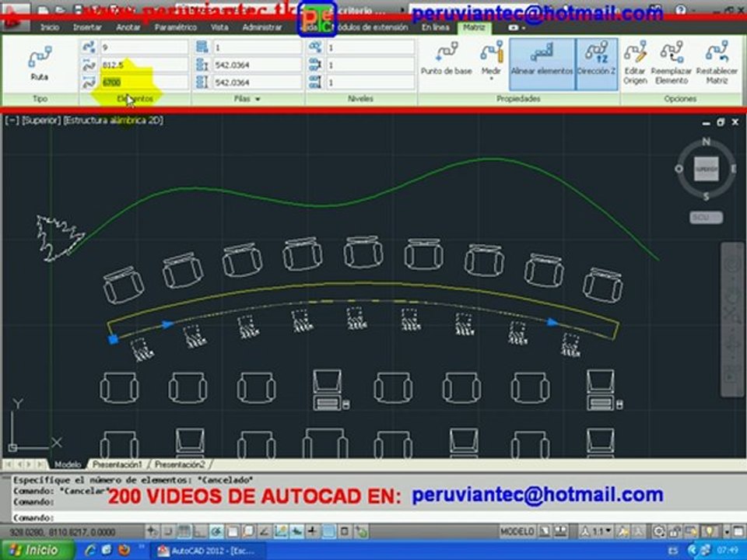Click the S compass direction on ViewCube
Image resolution: width=747 pixels, height=560 pixels.
(x=706, y=197)
